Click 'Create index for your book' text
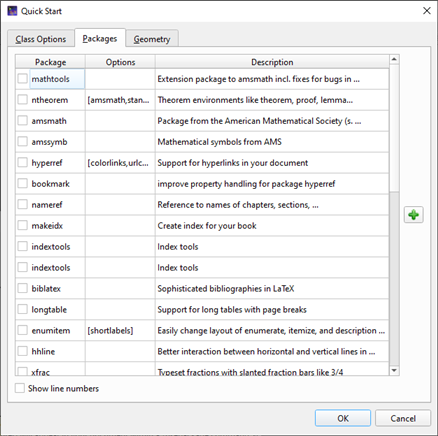This screenshot has height=436, width=438. coord(207,226)
